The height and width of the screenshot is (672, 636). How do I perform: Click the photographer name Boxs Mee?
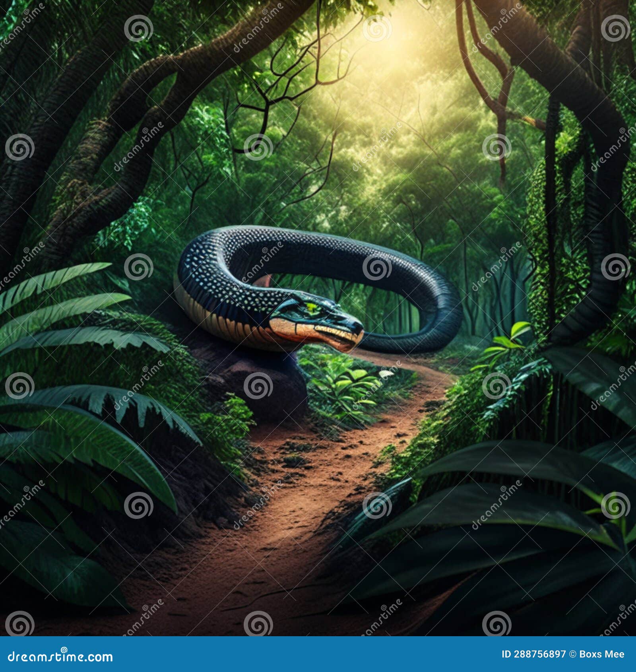(x=601, y=654)
